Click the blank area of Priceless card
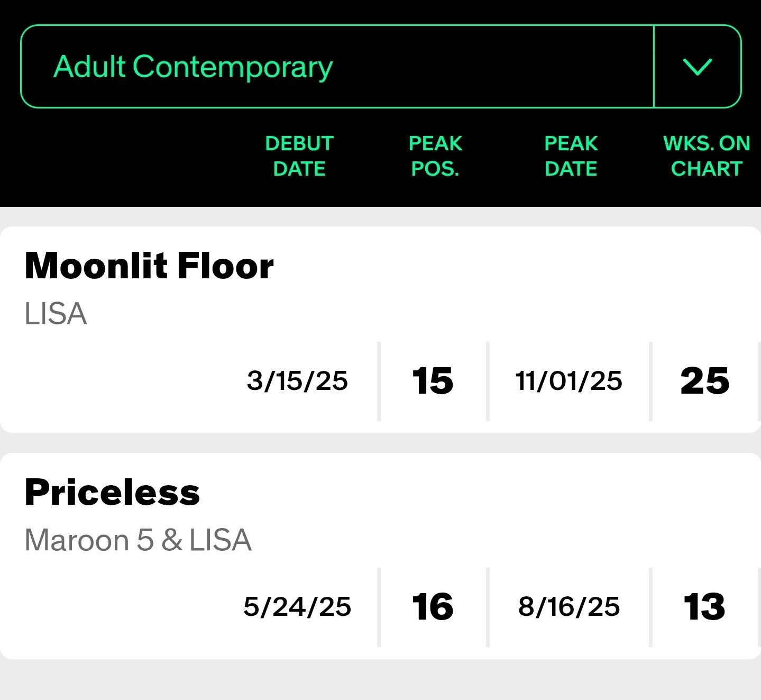Viewport: 761px width, 700px height. 476,513
